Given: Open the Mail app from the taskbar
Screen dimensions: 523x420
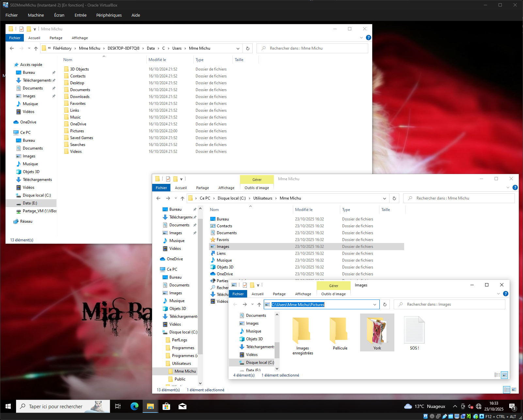Looking at the screenshot, I should click(182, 406).
